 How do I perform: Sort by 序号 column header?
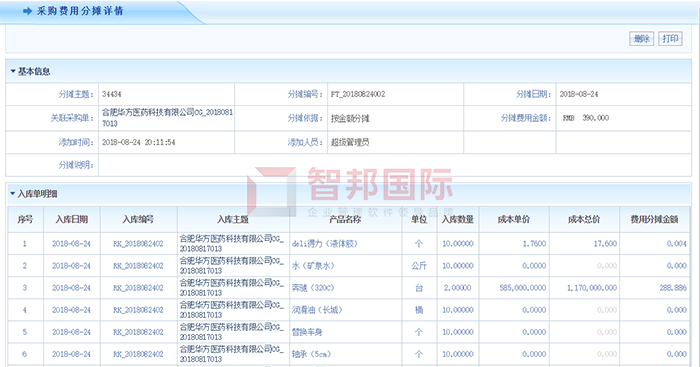pyautogui.click(x=25, y=219)
